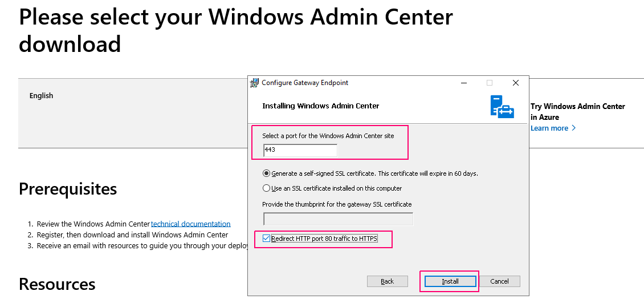Viewport: 644px width, 307px height.
Task: Click the Installing Windows Admin Center header
Action: 320,106
